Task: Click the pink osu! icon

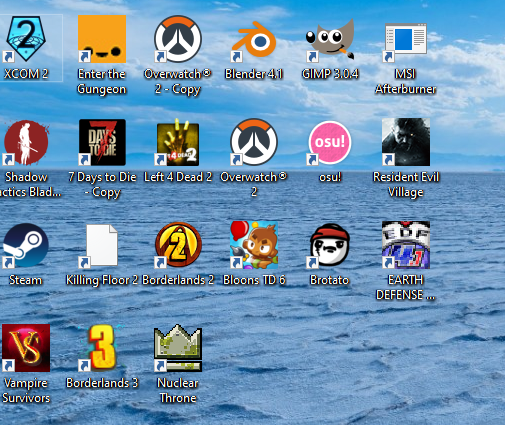Action: (330, 142)
